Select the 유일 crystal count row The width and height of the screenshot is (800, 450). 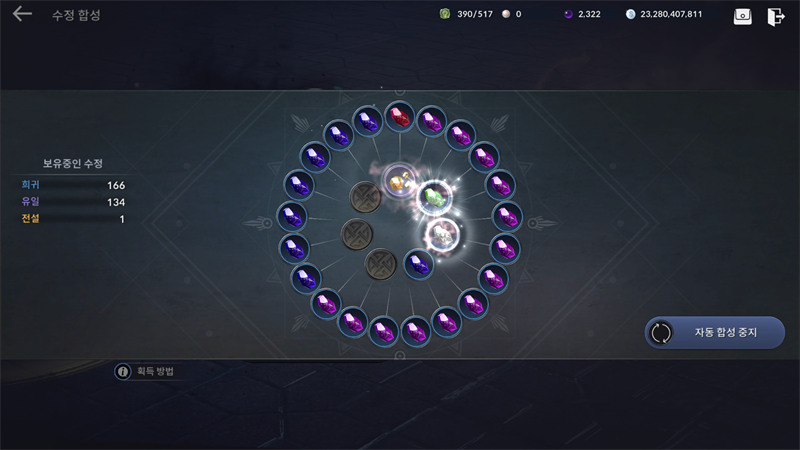tap(73, 202)
